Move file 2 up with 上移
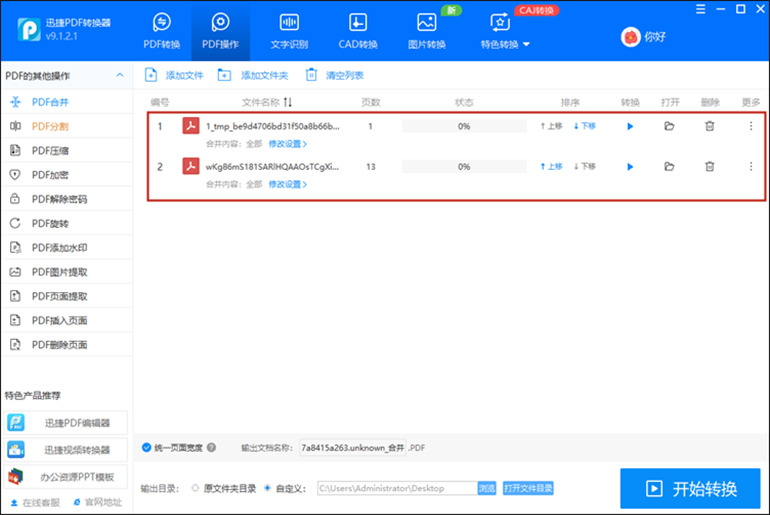This screenshot has height=515, width=770. tap(551, 166)
